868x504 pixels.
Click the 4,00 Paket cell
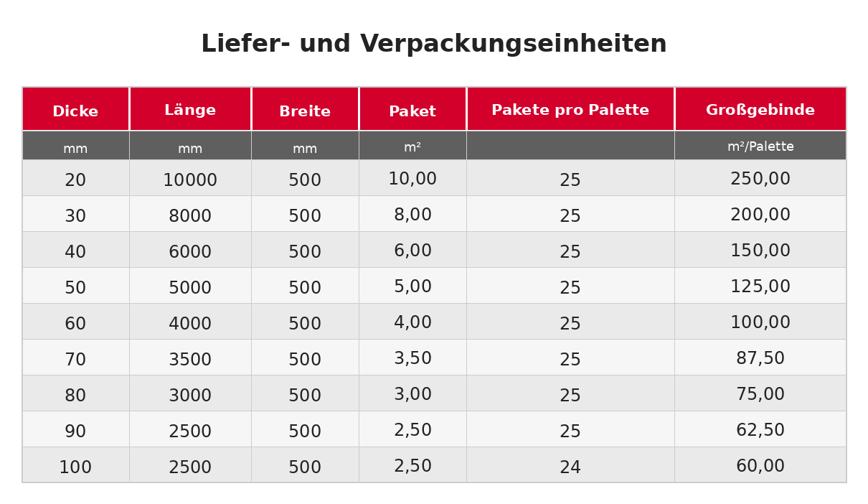[412, 322]
